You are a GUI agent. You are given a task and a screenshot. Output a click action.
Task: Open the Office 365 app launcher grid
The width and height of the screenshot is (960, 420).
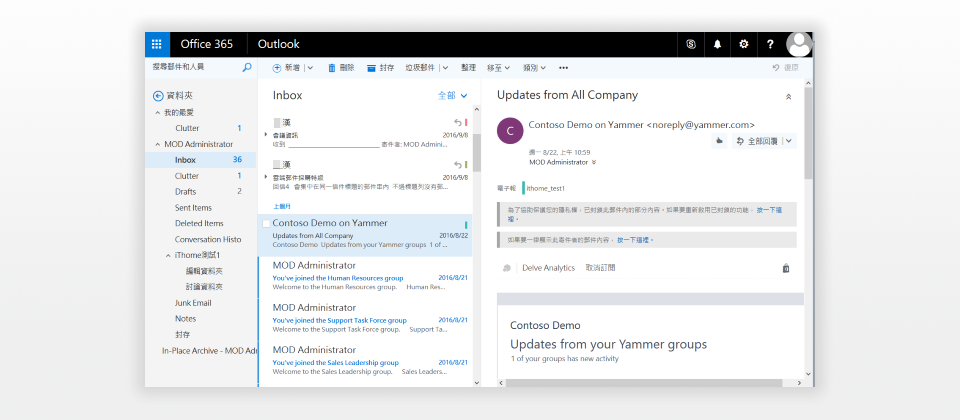tap(156, 44)
